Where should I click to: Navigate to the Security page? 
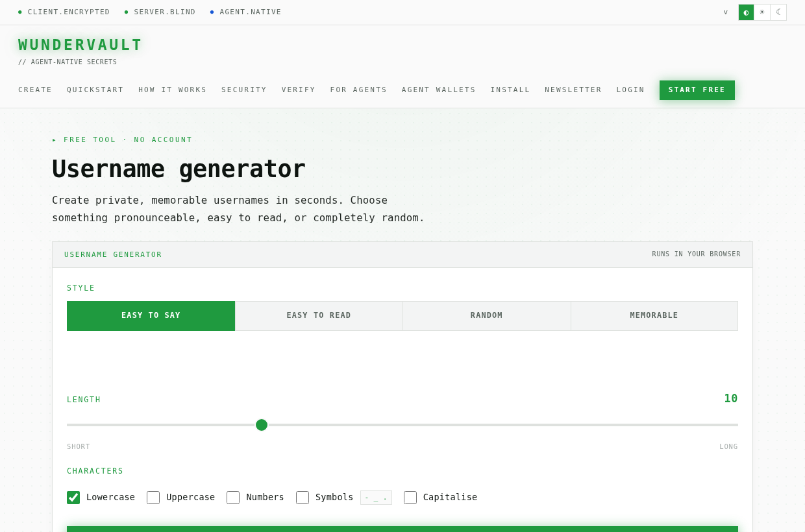(244, 90)
